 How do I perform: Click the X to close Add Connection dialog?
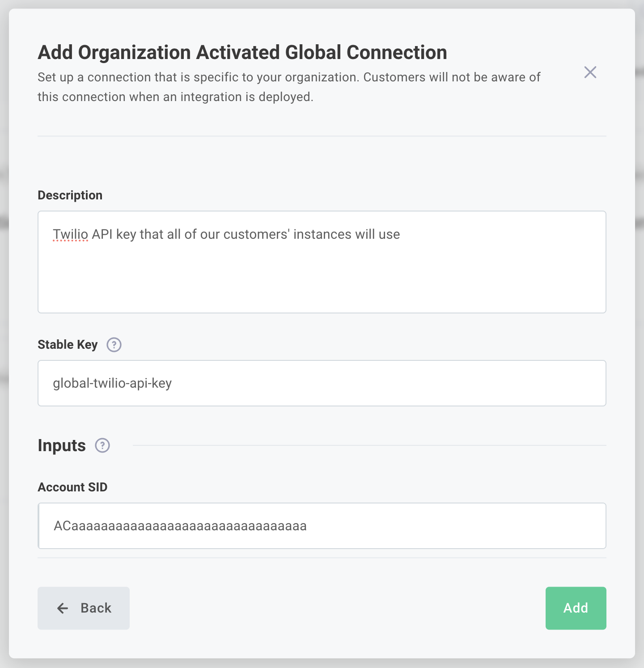click(x=590, y=72)
